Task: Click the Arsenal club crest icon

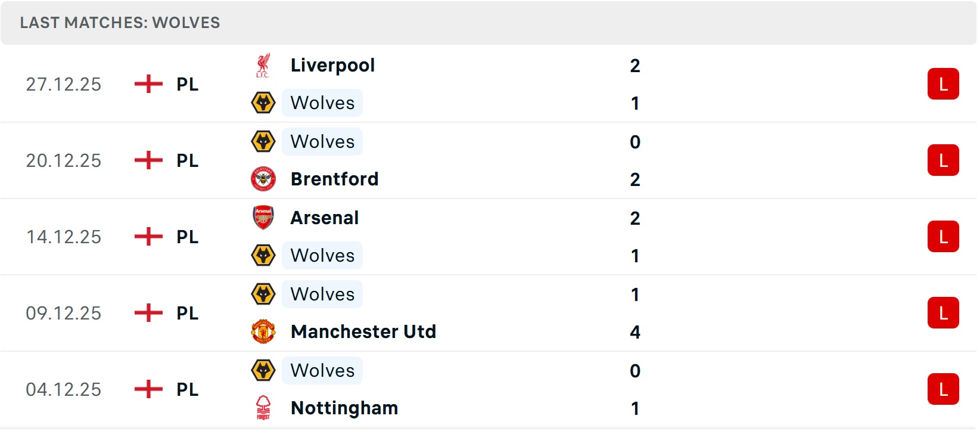Action: coord(263,218)
